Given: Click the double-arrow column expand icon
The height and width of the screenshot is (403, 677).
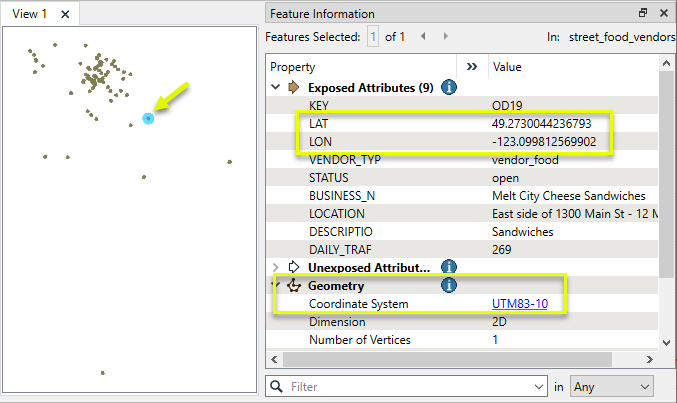Looking at the screenshot, I should click(473, 67).
